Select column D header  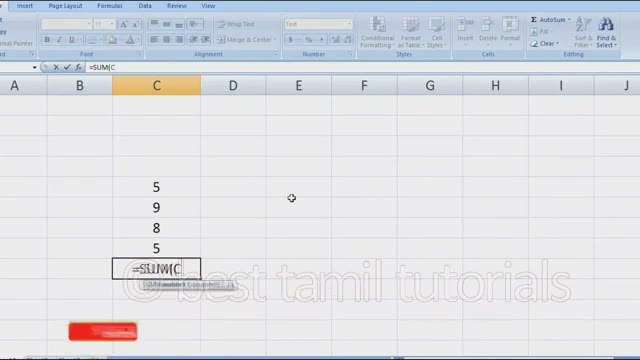click(x=233, y=85)
